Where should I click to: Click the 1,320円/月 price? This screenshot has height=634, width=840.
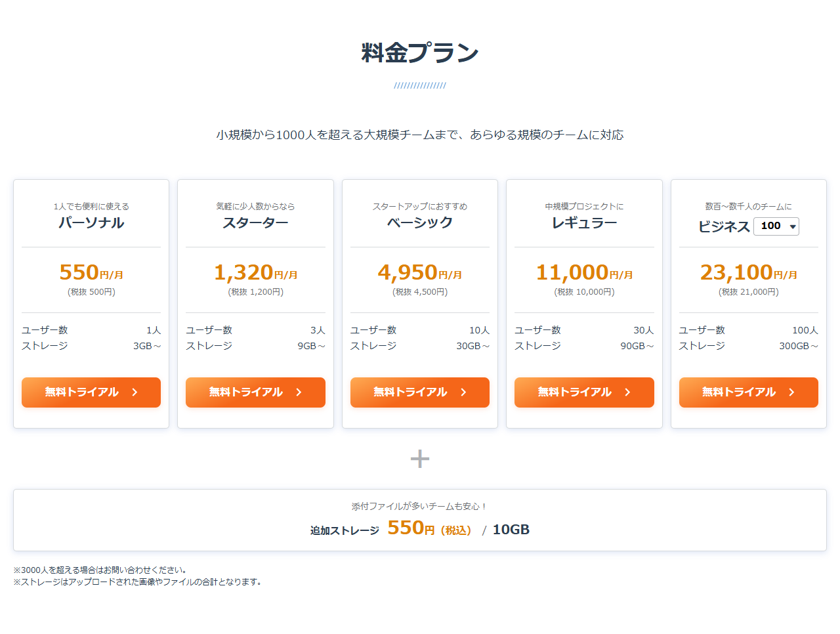click(255, 272)
